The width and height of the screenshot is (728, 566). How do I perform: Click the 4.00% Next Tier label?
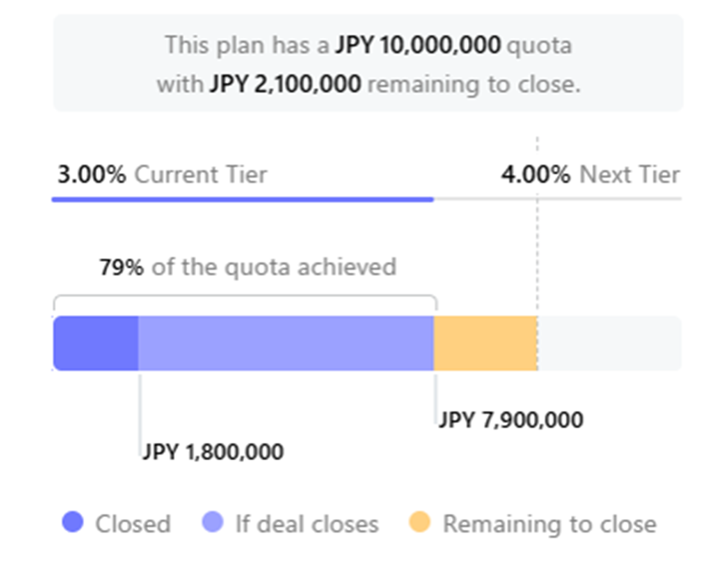click(x=590, y=175)
